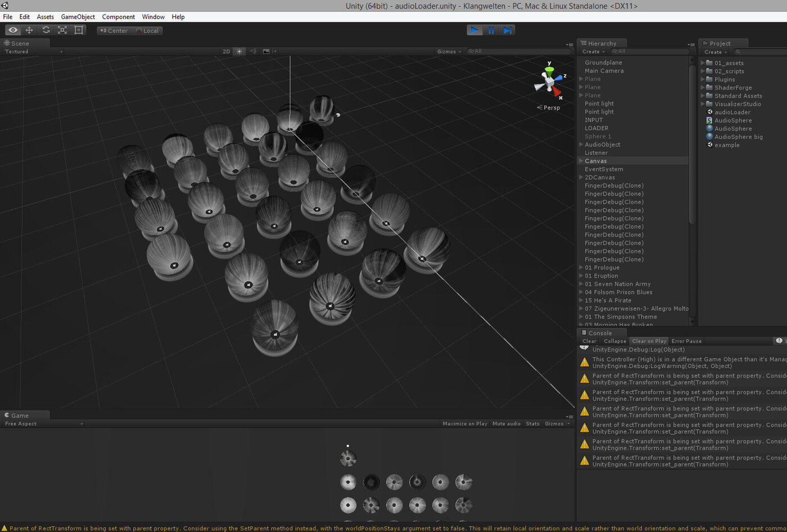Open the GameObject menu
787x532 pixels.
pos(78,17)
